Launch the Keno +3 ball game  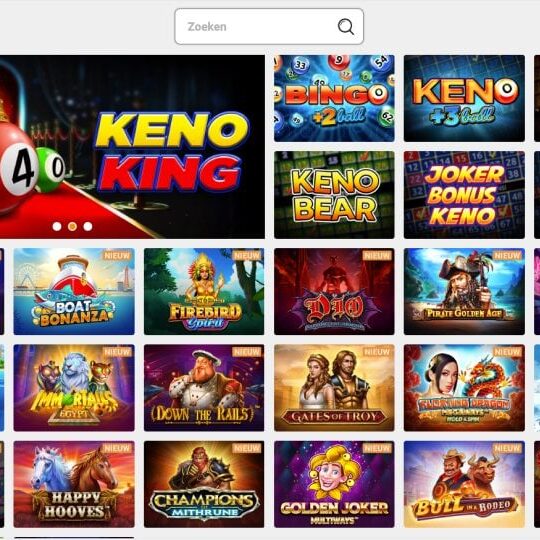(464, 98)
